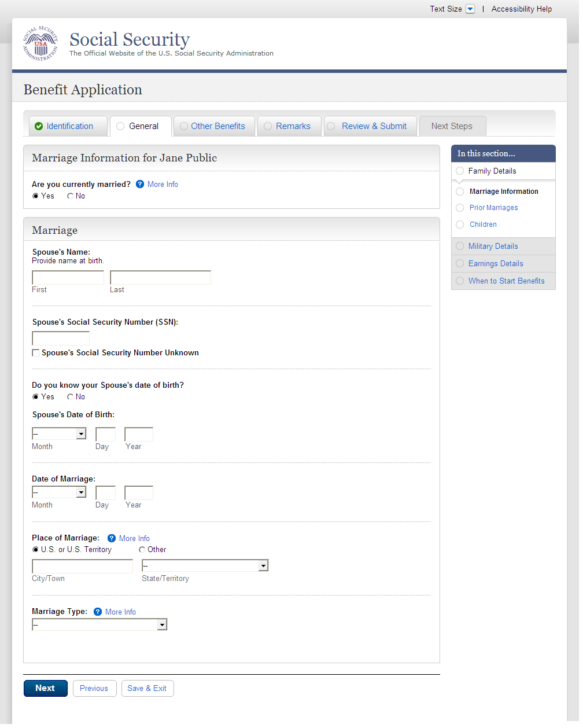Viewport: 583px width, 728px height.
Task: Select 'Other' for Place of Marriage
Action: 142,550
